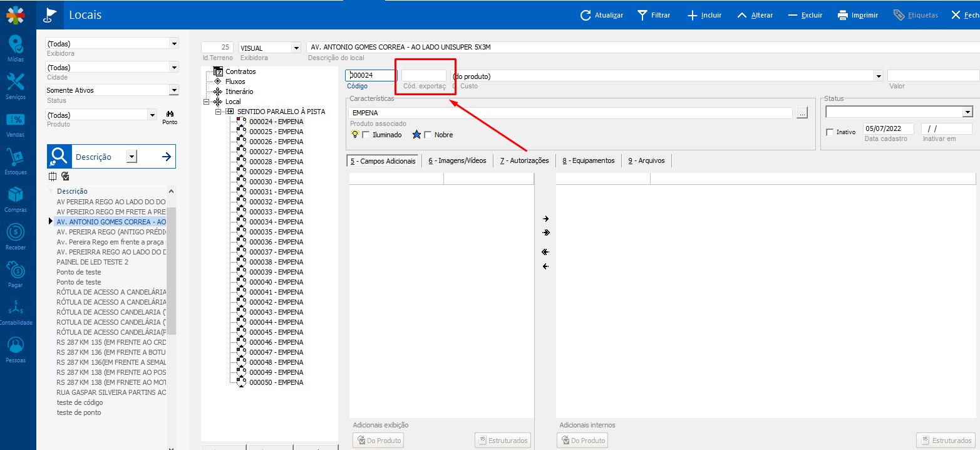This screenshot has height=450, width=980.
Task: Click Etiquetas in the toolbar
Action: 916,15
